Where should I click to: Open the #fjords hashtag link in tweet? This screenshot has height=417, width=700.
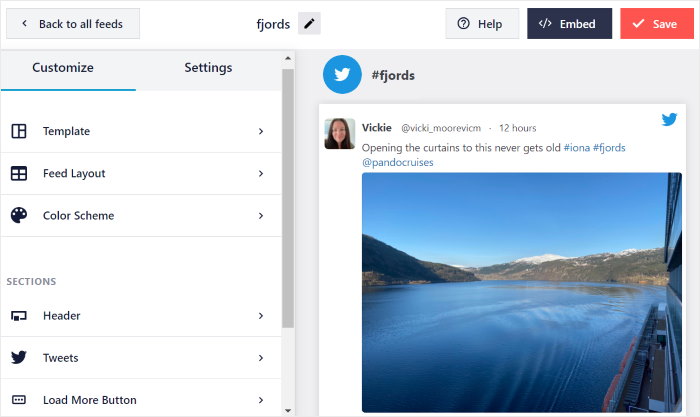pyautogui.click(x=609, y=148)
